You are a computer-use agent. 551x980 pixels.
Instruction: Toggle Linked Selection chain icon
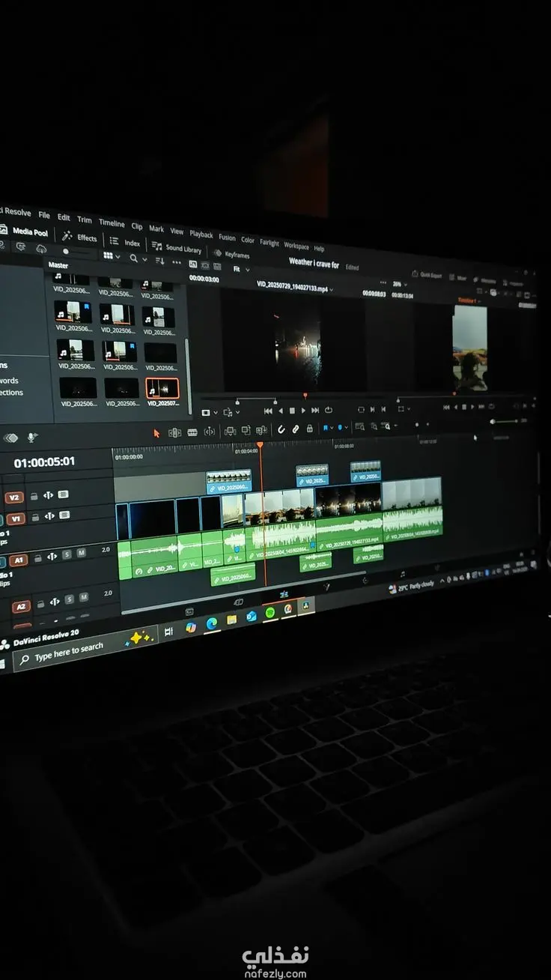296,429
